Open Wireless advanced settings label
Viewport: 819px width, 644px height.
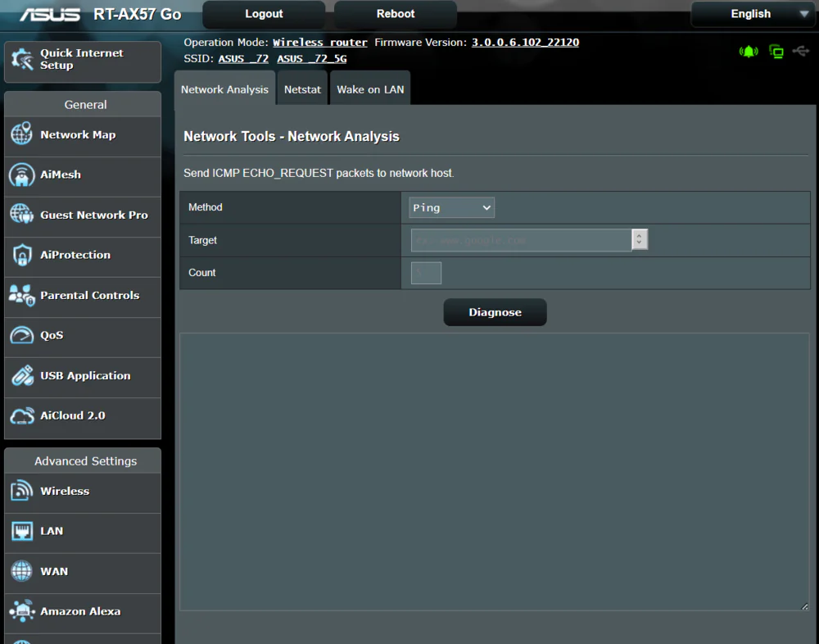coord(65,492)
